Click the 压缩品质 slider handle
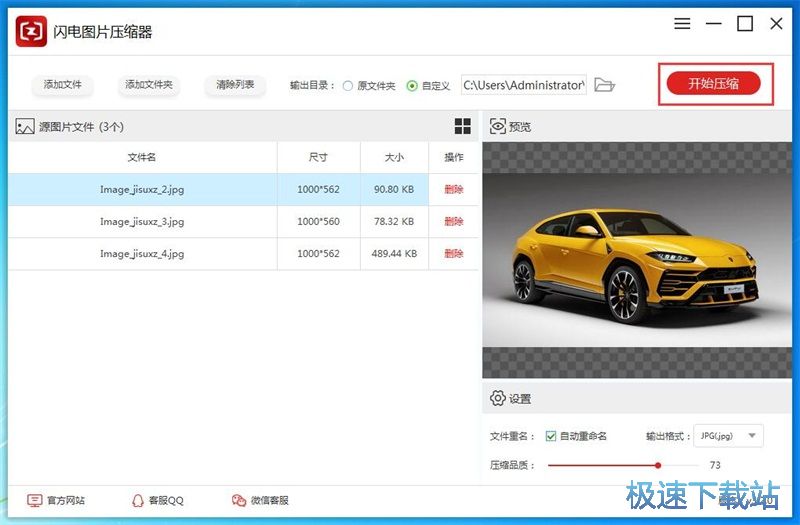The image size is (800, 525). pos(658,465)
